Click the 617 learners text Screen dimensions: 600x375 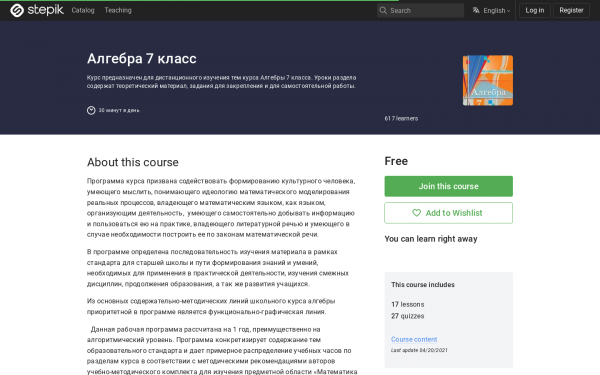click(401, 118)
